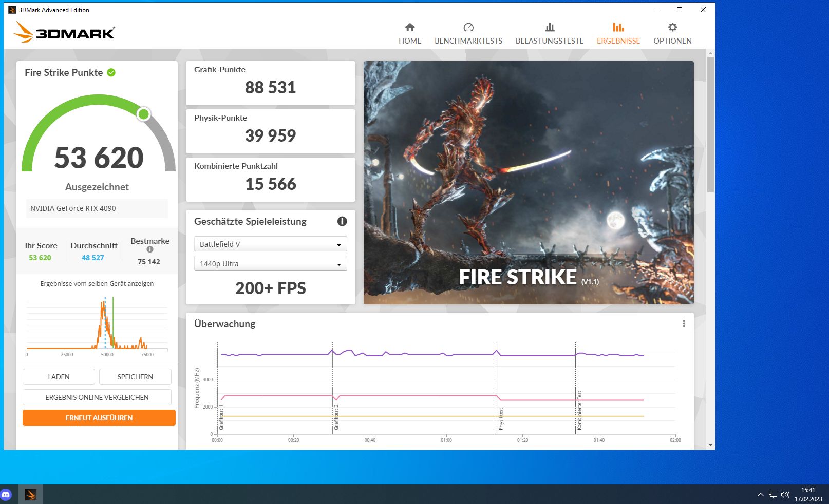Viewport: 829px width, 504px height.
Task: Click 'Ergebnisse vom selben Gerät anzeigen'
Action: 97,283
